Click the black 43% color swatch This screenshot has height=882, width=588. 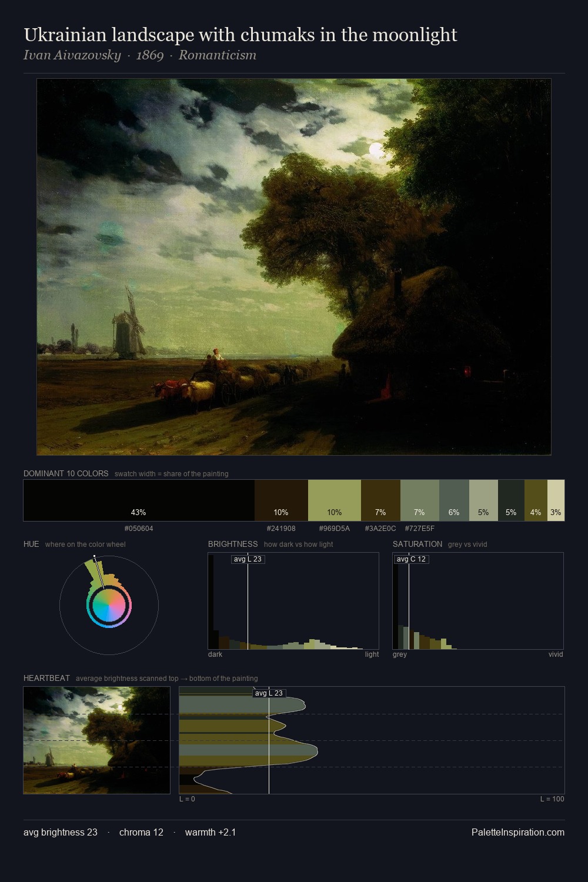coord(139,500)
